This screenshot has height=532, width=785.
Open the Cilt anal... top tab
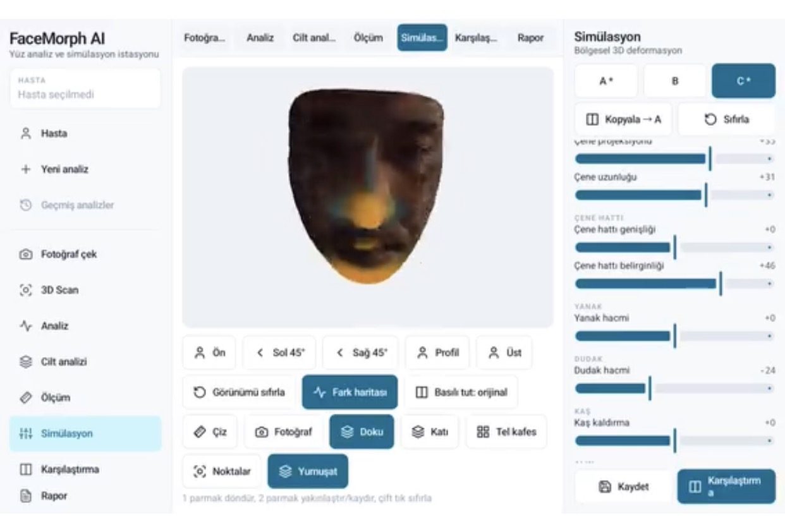[x=314, y=38]
